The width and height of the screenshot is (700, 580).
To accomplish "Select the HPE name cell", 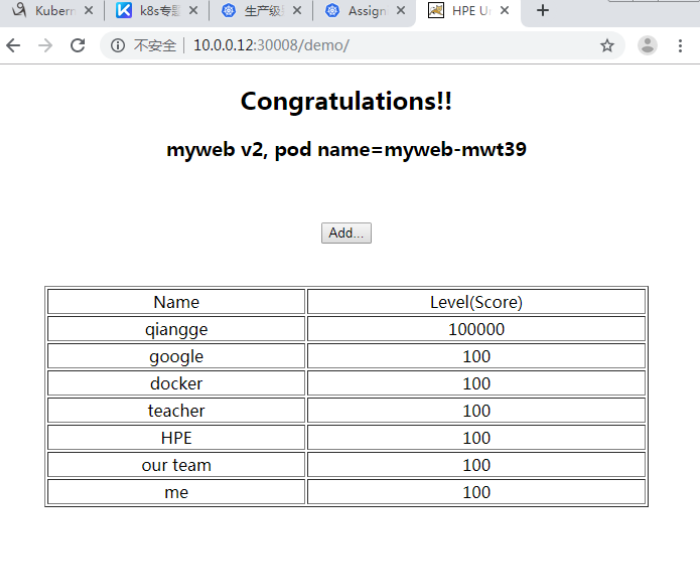I will point(176,438).
